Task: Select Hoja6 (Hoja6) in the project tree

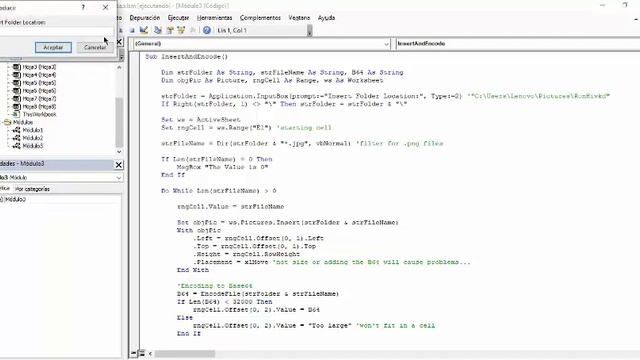Action: [39, 91]
